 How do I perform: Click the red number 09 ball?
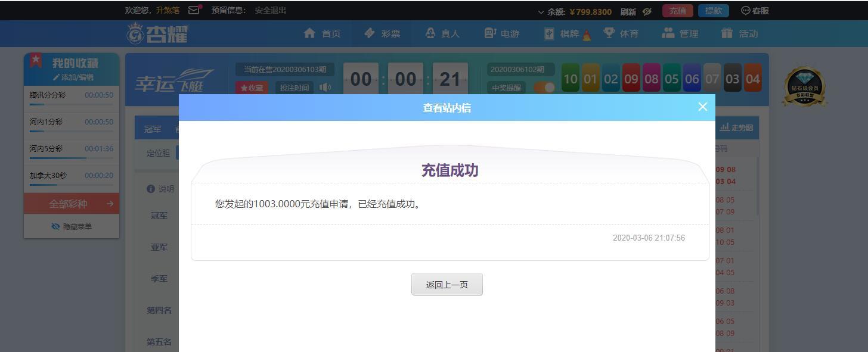pyautogui.click(x=631, y=78)
